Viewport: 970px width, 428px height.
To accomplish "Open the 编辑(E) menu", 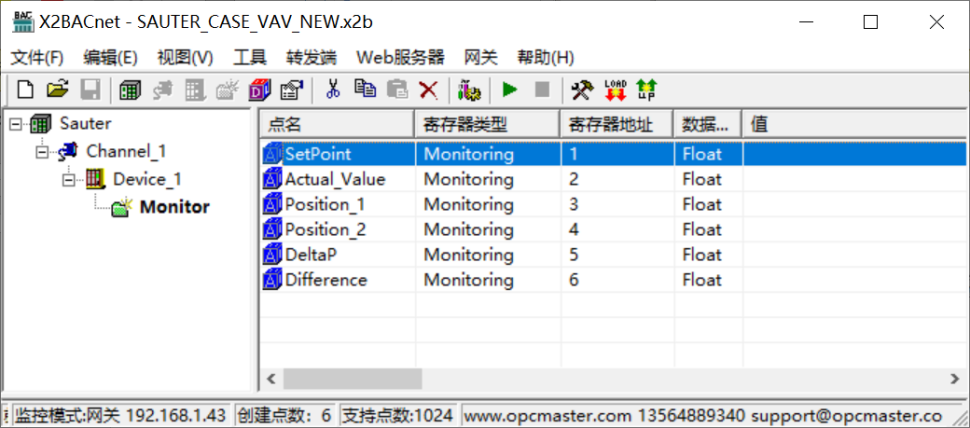I will pos(110,58).
